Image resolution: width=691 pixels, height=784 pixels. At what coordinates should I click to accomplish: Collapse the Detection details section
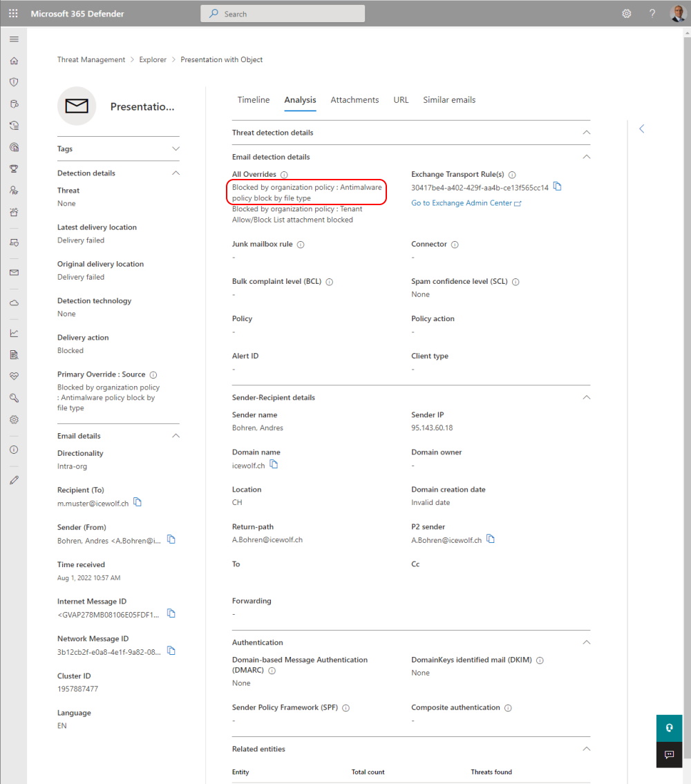coord(176,173)
